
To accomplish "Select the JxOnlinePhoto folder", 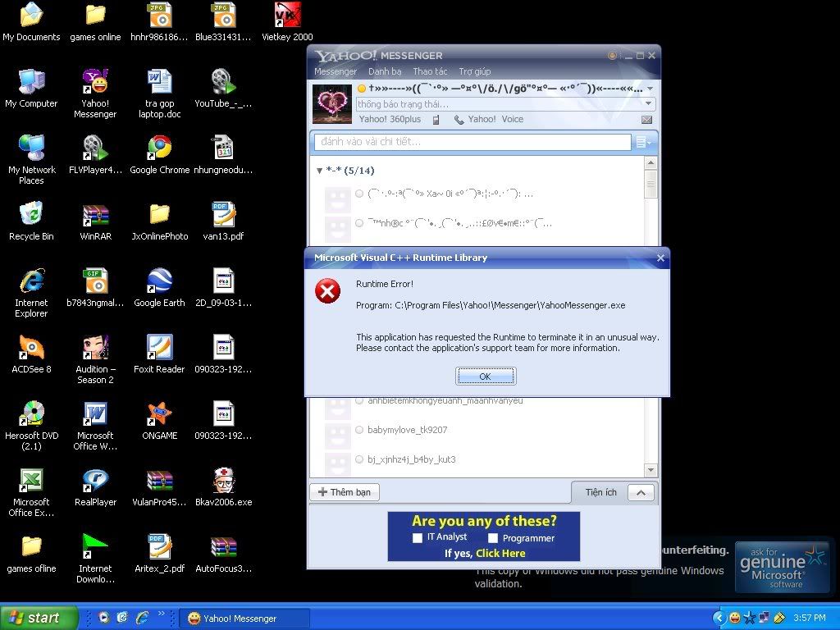I will coord(160,221).
